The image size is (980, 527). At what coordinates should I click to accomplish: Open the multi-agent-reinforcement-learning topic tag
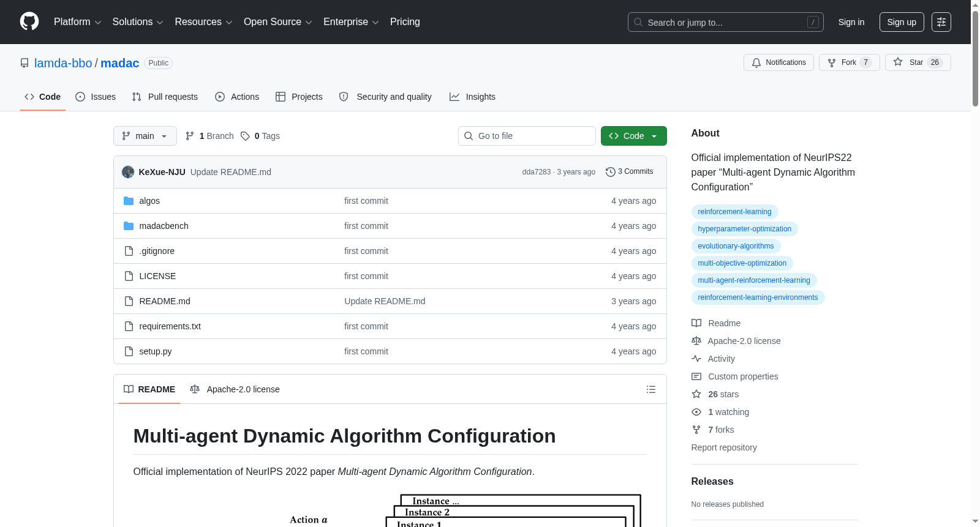click(754, 280)
